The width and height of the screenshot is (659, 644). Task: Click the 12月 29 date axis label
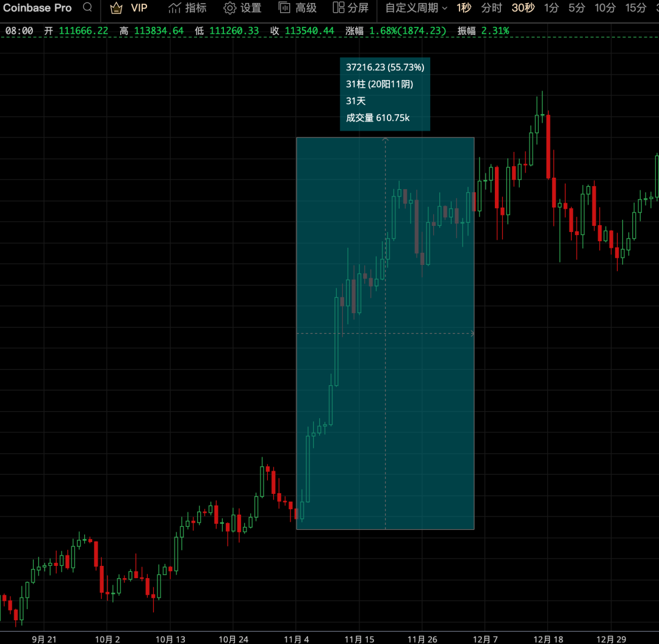click(611, 639)
